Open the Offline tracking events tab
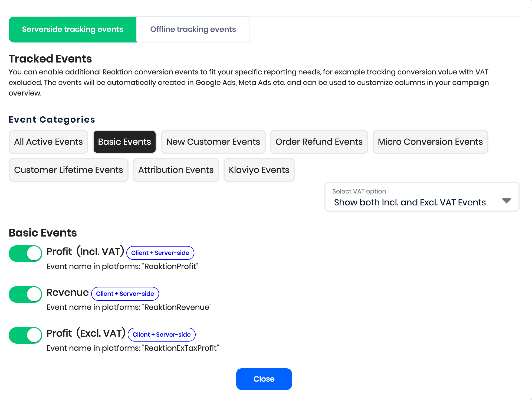This screenshot has width=532, height=400. click(193, 29)
